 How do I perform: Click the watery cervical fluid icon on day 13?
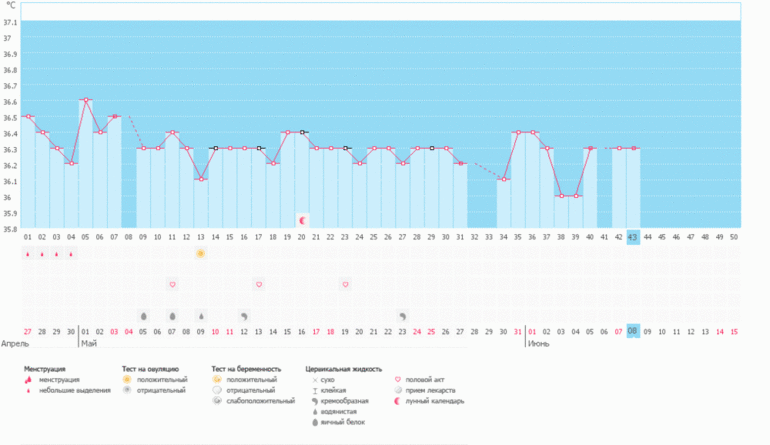[200, 316]
